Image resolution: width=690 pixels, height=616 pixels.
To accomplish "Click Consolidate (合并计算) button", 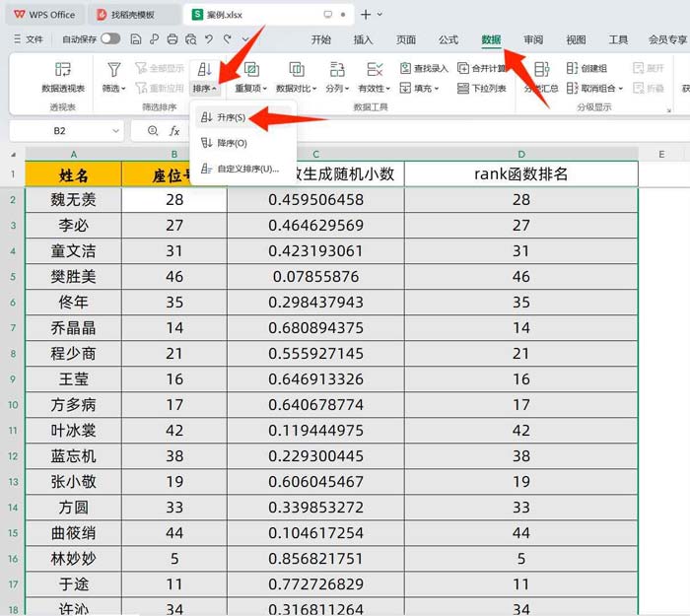I will point(482,68).
